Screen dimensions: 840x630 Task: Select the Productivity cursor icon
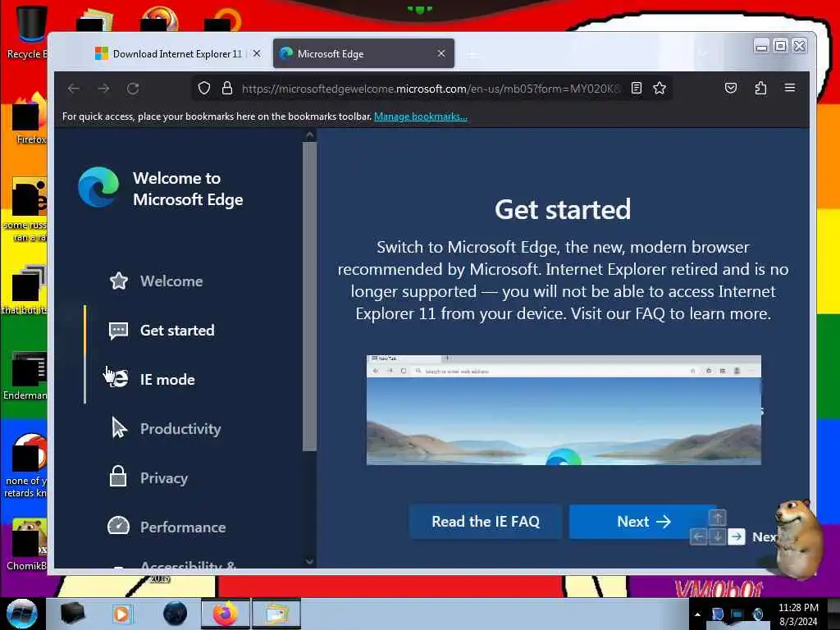(x=119, y=428)
